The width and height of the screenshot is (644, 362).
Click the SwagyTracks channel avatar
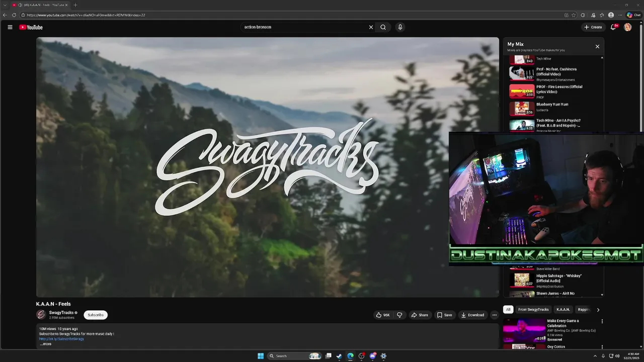point(41,315)
